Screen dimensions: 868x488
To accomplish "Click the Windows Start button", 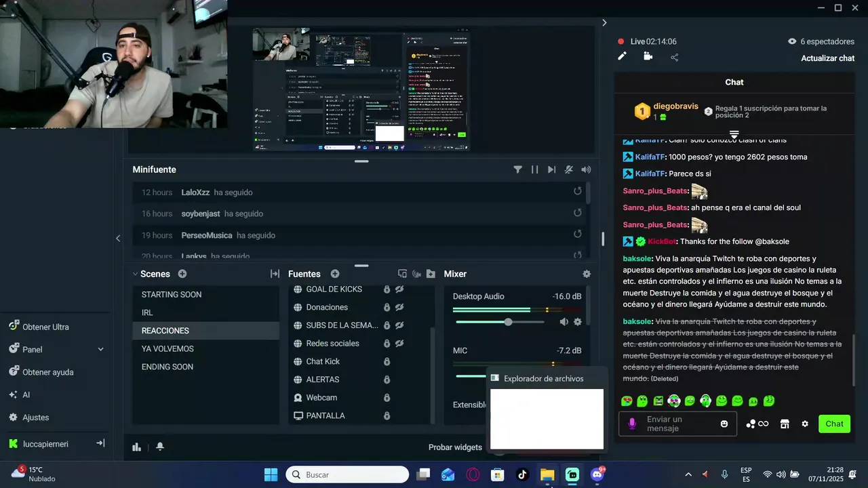I will click(x=271, y=474).
